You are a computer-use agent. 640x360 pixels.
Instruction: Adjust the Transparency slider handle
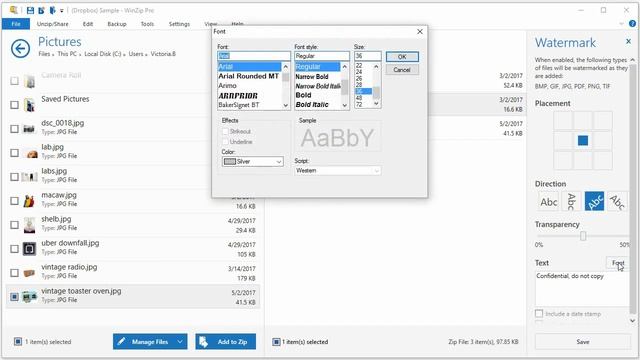coord(583,236)
